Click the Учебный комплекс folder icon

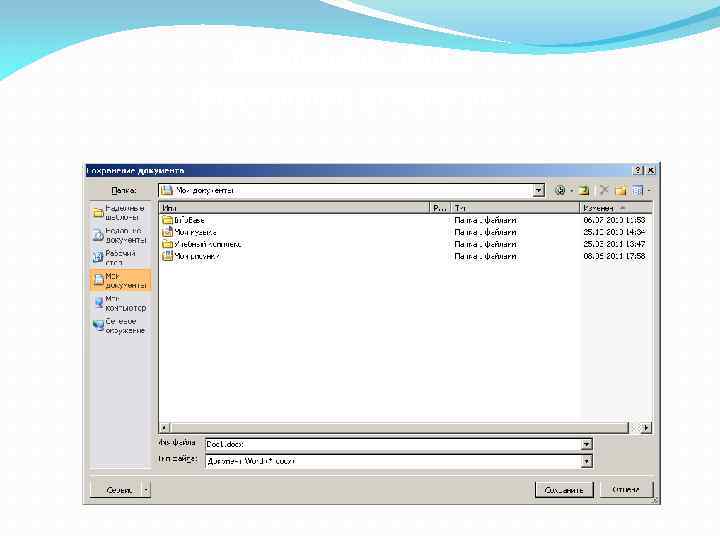[x=167, y=244]
